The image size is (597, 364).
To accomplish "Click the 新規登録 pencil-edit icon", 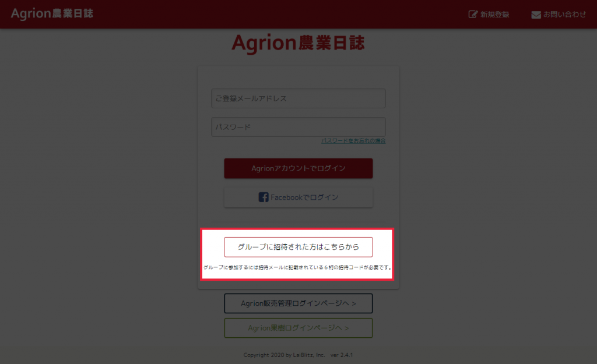I will click(472, 15).
